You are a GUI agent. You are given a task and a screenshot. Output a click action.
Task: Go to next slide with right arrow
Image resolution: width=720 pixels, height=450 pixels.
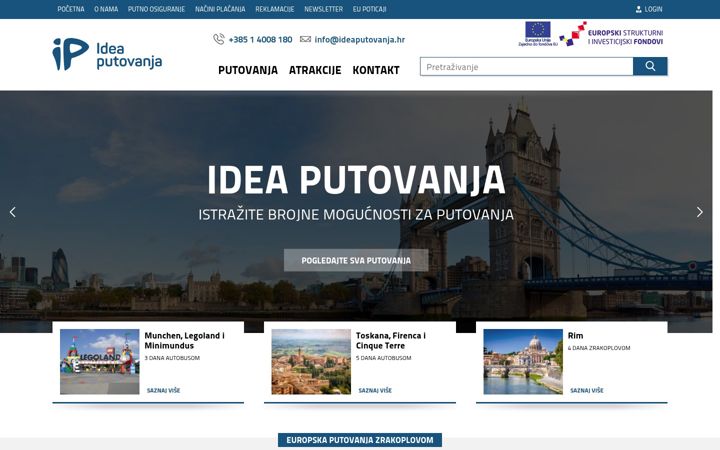coord(699,212)
